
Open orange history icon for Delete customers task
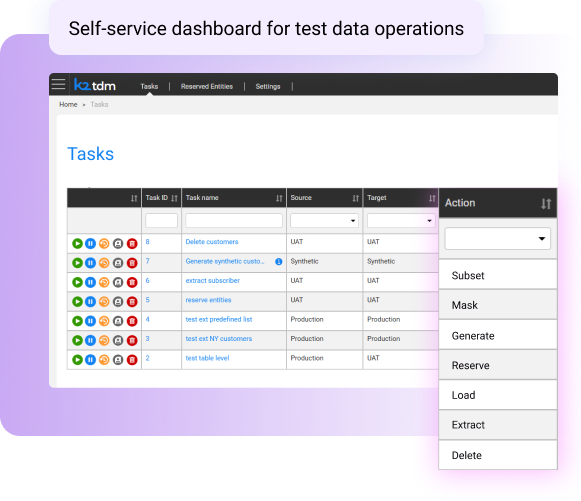click(x=104, y=243)
